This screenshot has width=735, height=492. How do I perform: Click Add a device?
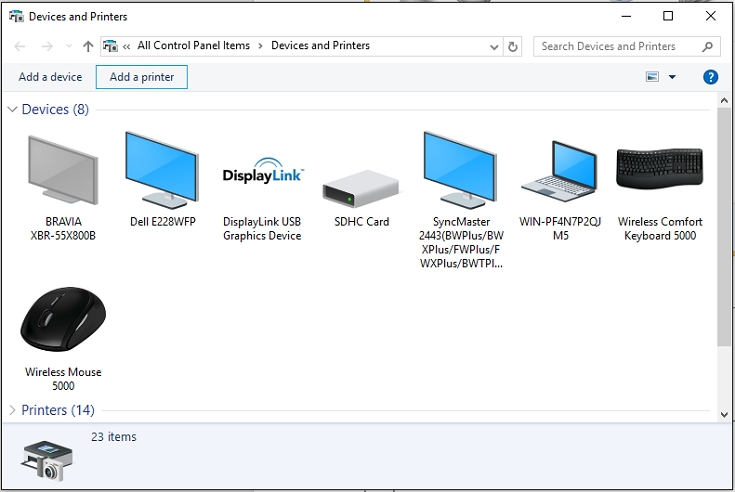point(50,77)
